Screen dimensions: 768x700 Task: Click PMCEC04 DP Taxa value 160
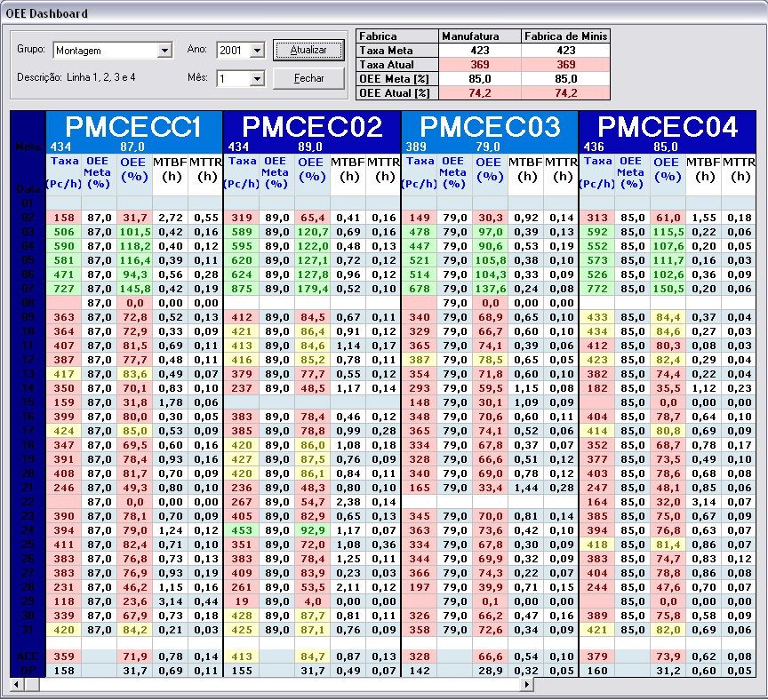[x=597, y=671]
